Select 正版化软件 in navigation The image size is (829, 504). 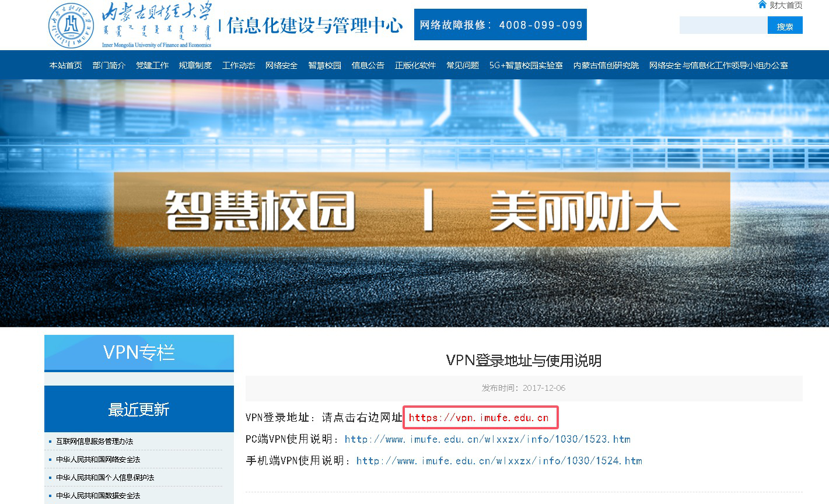[415, 65]
